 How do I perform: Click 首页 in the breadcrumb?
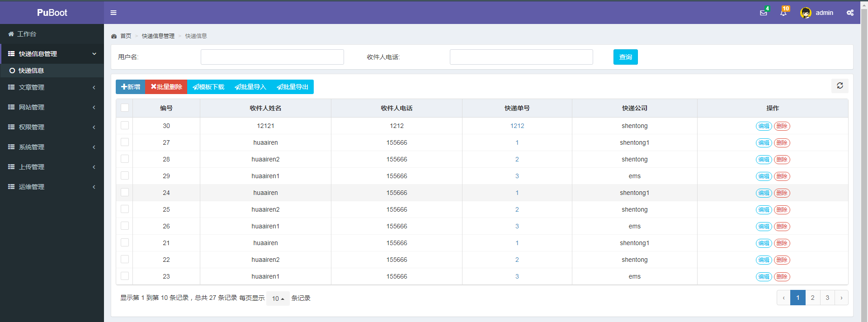(x=126, y=36)
